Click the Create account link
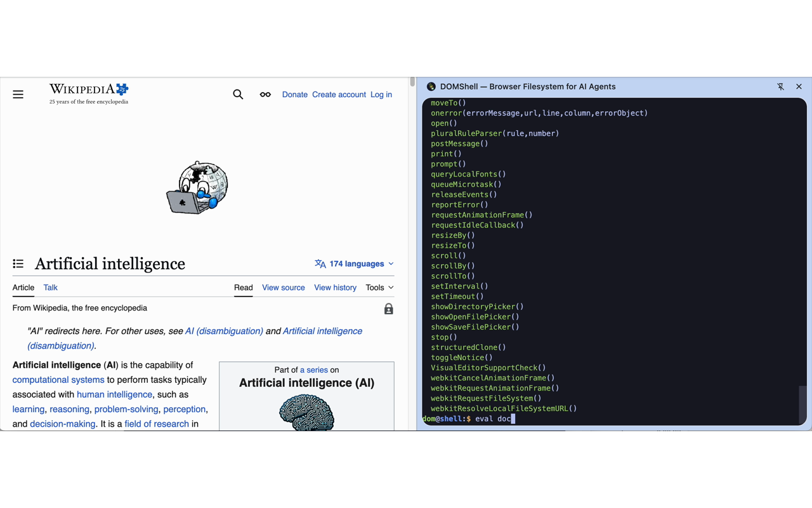812x508 pixels. pos(339,95)
